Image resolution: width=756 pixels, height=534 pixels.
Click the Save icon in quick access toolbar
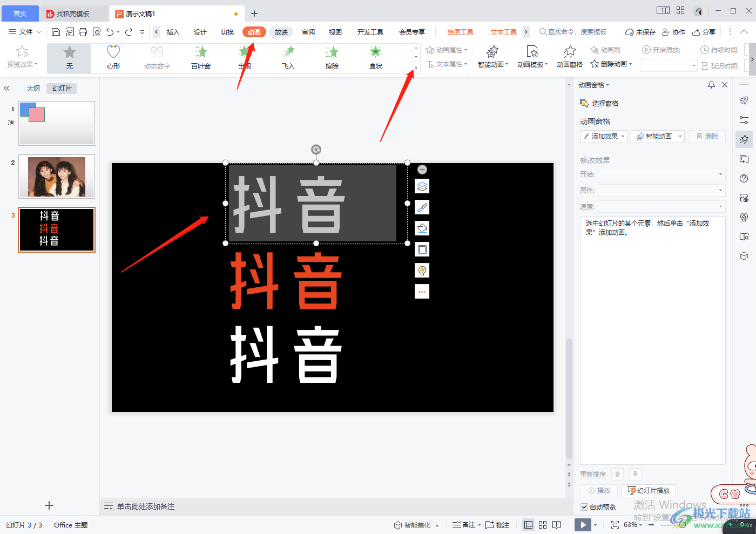[x=56, y=32]
